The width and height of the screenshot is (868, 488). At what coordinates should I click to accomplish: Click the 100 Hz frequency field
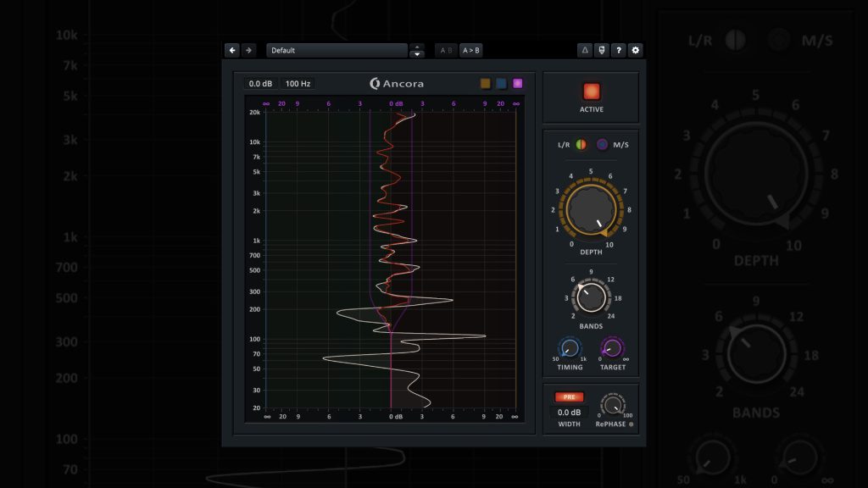click(298, 83)
